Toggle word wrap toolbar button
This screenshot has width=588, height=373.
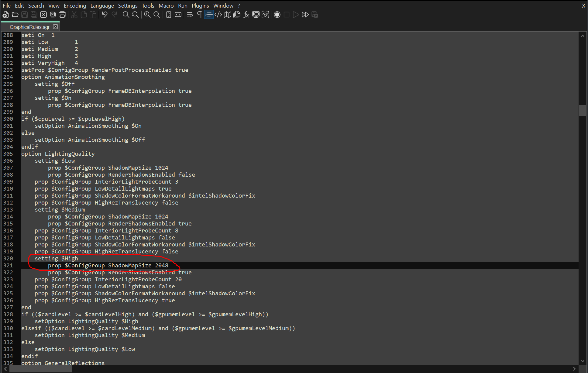190,15
